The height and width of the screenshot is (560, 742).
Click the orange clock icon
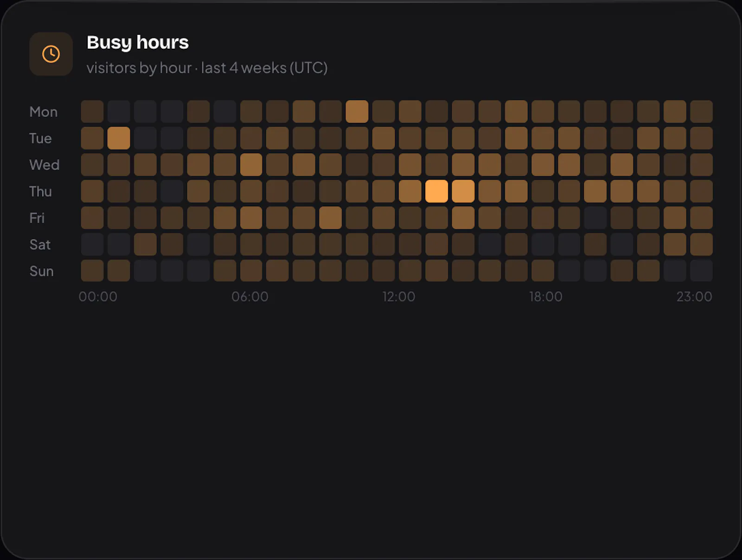(x=51, y=54)
